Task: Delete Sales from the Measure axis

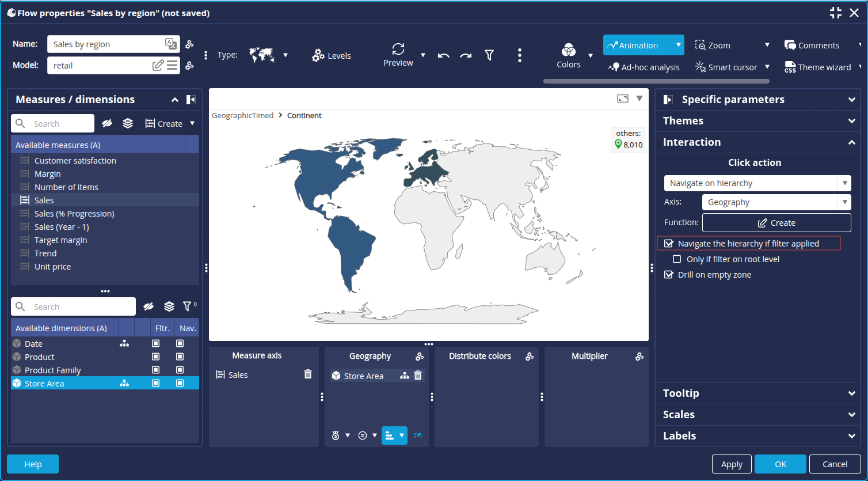Action: (308, 374)
